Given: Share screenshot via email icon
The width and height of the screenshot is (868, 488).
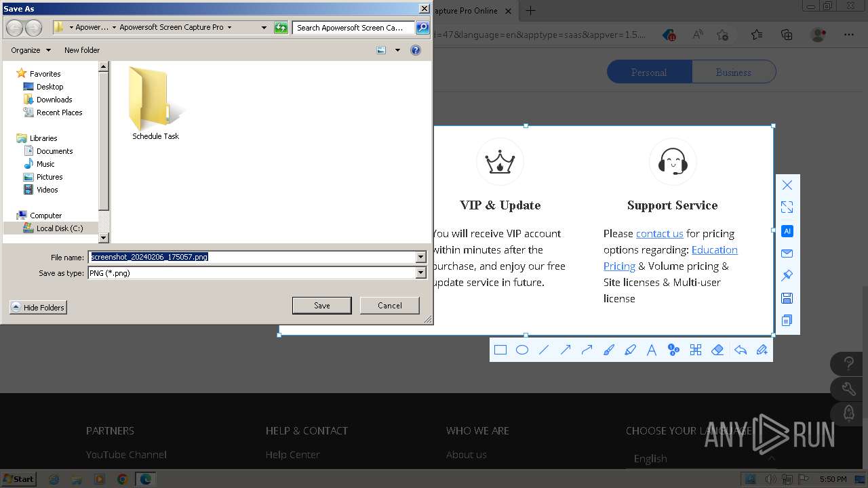Looking at the screenshot, I should 787,253.
